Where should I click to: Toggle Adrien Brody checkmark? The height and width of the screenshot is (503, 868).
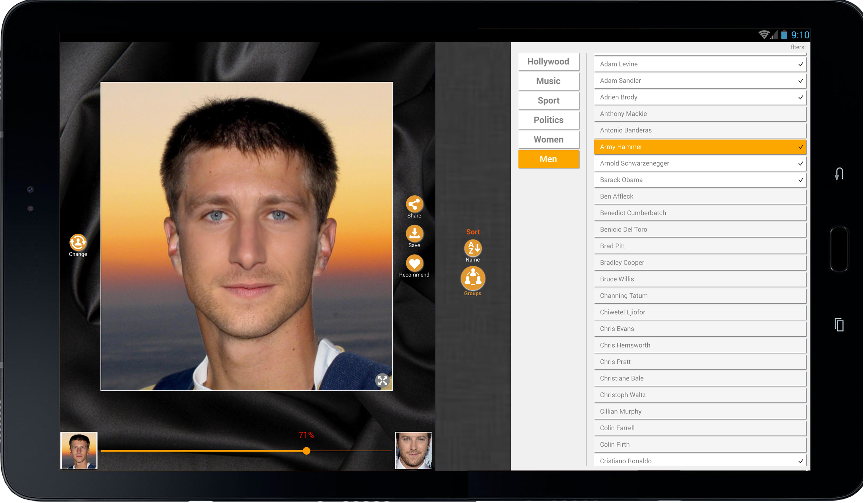tap(801, 97)
